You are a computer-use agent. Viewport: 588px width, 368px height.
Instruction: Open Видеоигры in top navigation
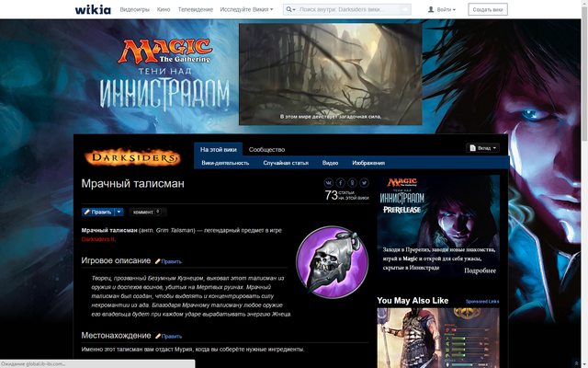pos(135,9)
